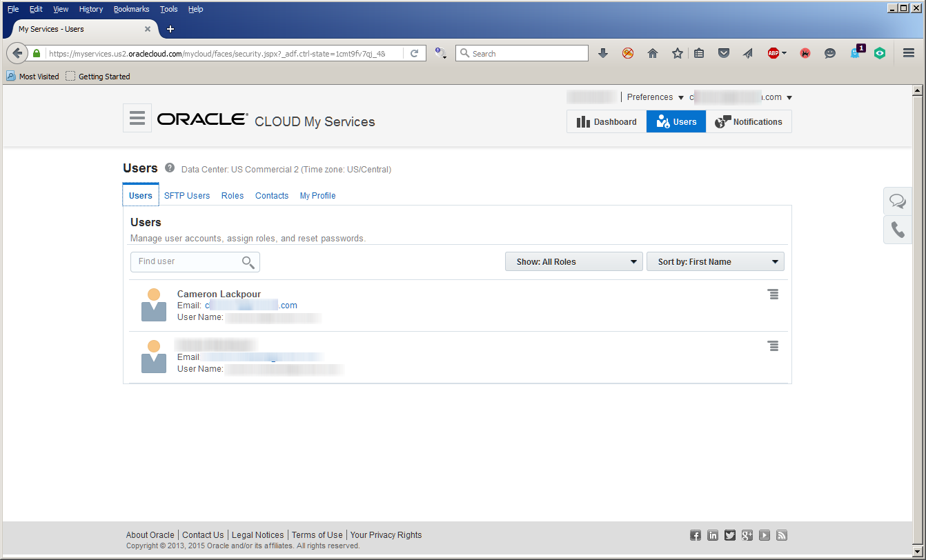Visit Oracle's YouTube channel
Screen dimensions: 926x560
[x=765, y=535]
